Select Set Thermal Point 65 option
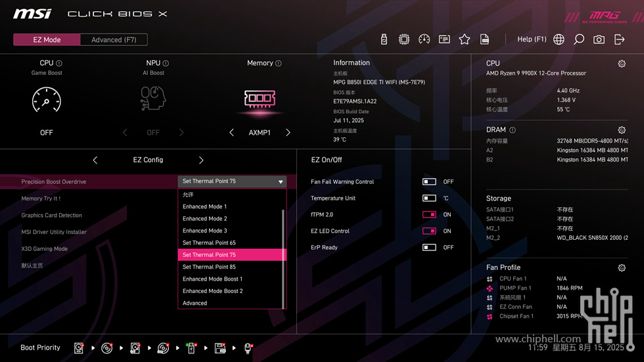Screen dimensions: 644x362 (230, 242)
